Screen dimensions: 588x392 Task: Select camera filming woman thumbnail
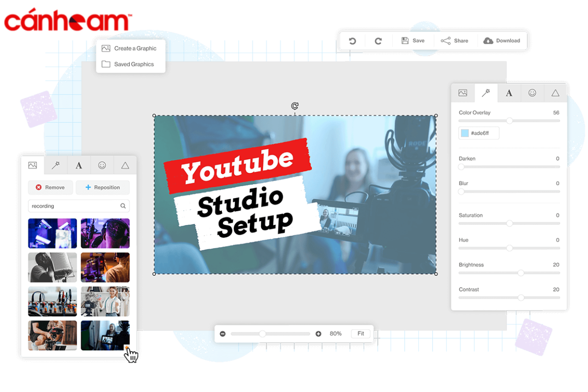click(105, 336)
